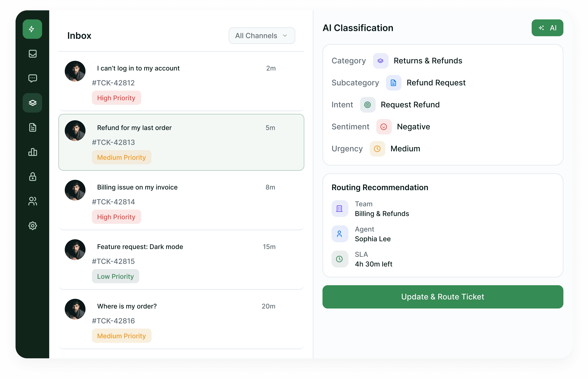Click avatar of #TCK-42812 sender
This screenshot has width=588, height=379.
(x=75, y=71)
